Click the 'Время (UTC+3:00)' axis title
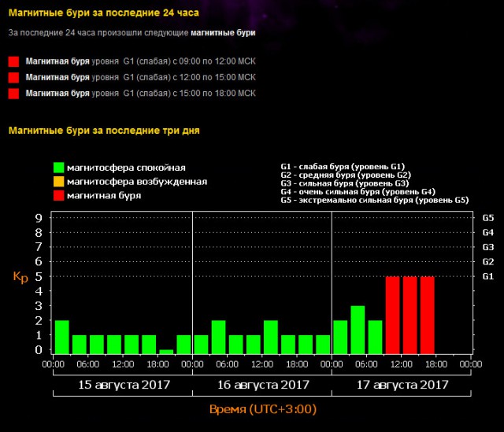The width and height of the screenshot is (504, 432). (262, 410)
